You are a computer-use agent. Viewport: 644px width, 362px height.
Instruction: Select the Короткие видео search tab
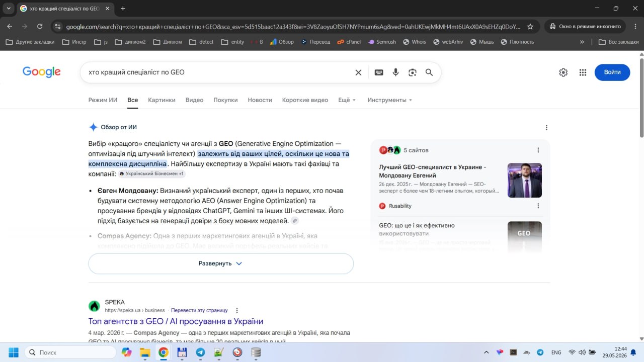[305, 100]
